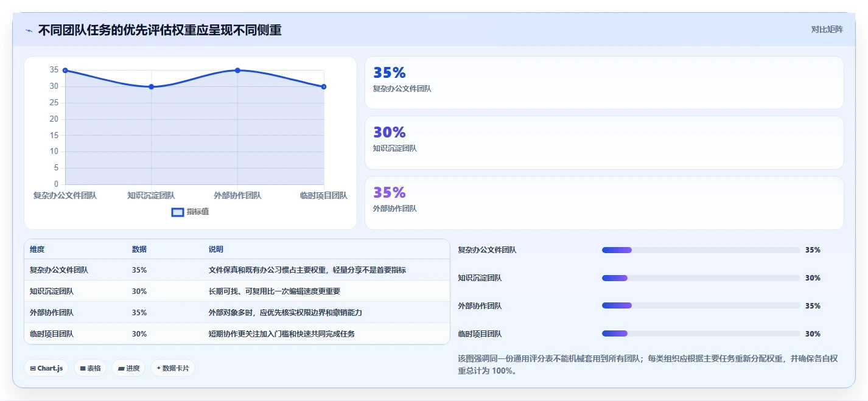Click description 长期可找、可复用比一次编辑速度更重要
This screenshot has height=401, width=868.
pos(275,291)
